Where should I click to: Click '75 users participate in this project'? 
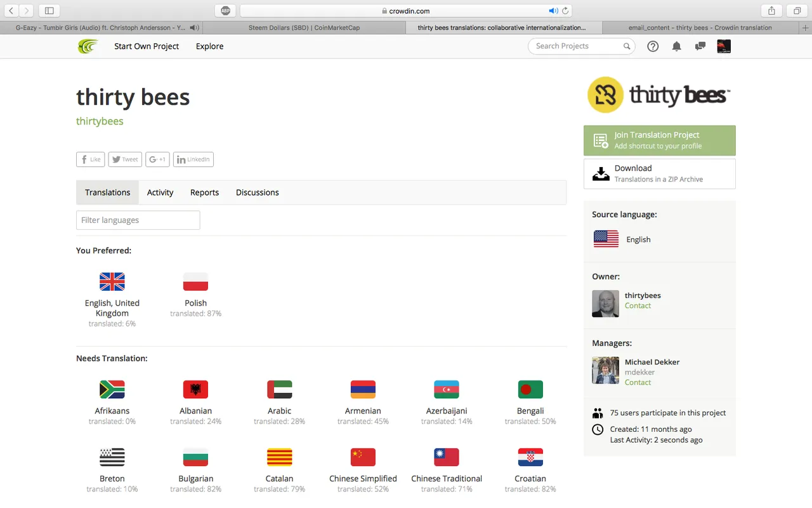[x=668, y=413]
